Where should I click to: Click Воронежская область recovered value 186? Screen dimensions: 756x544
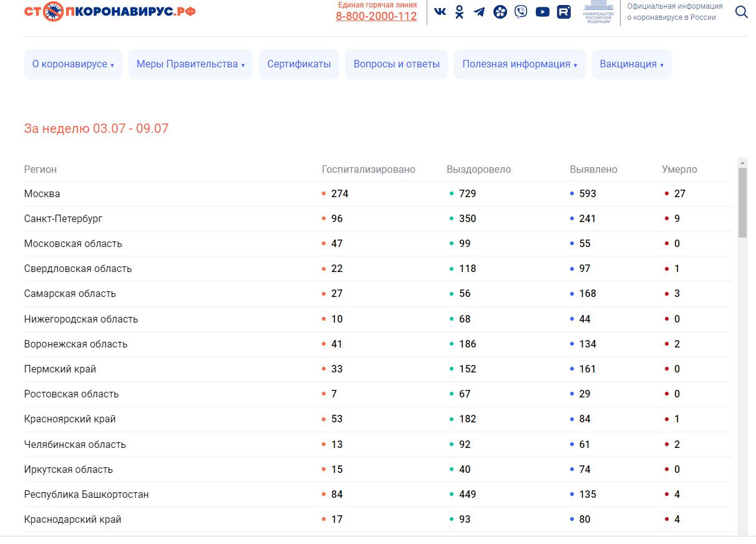(x=468, y=344)
